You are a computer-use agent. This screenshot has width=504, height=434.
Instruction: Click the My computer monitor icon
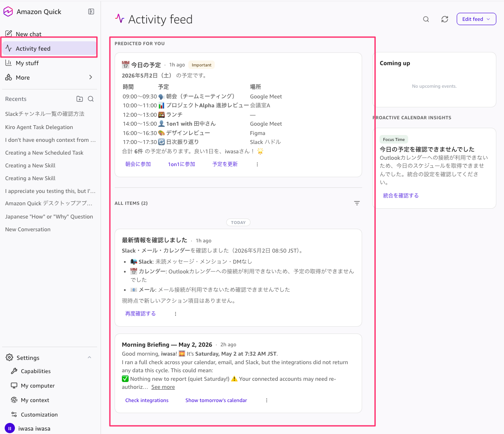tap(14, 385)
